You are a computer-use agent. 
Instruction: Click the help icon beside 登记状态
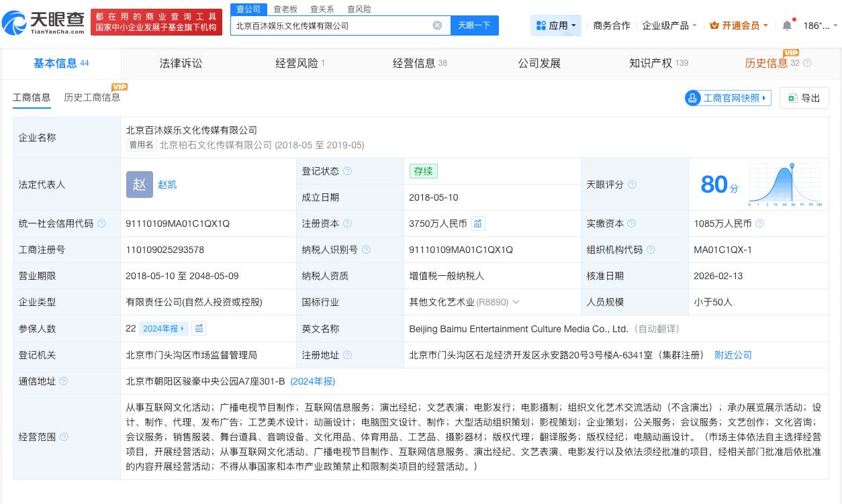(348, 171)
